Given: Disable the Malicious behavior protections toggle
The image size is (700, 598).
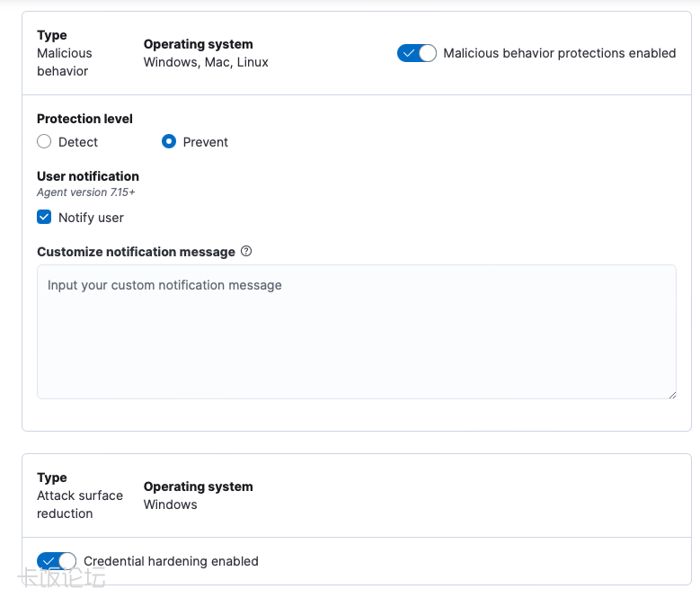Looking at the screenshot, I should [x=416, y=53].
